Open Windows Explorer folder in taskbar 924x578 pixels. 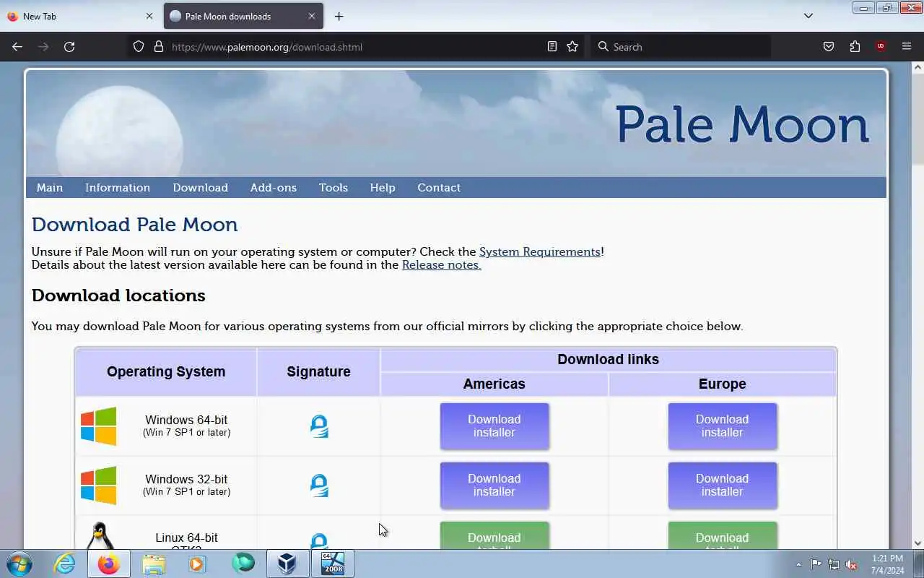[x=154, y=564]
